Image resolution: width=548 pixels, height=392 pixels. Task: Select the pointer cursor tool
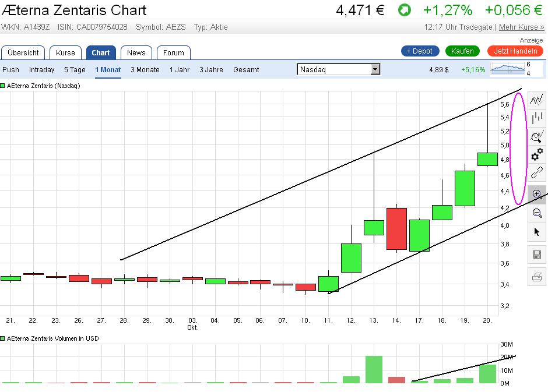[x=536, y=232]
